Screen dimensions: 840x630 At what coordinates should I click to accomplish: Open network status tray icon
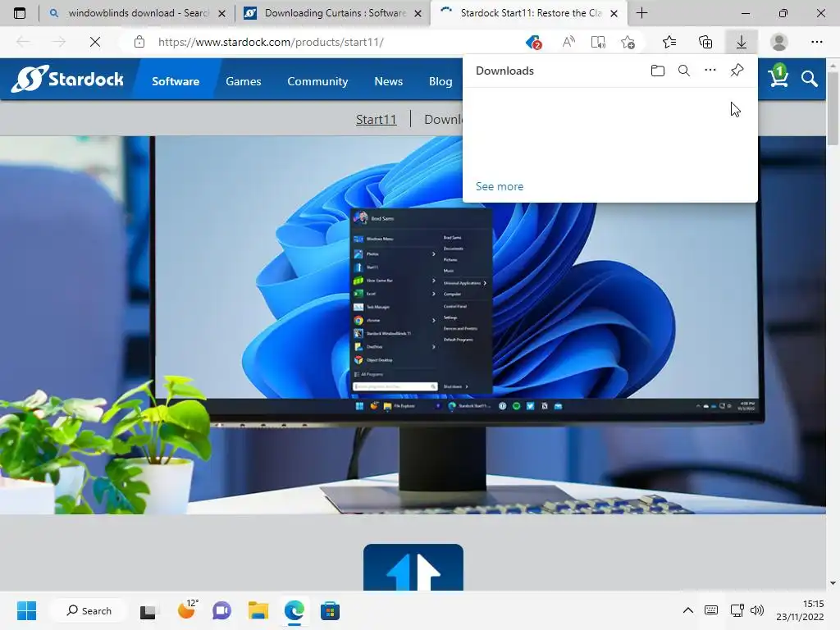coord(737,610)
